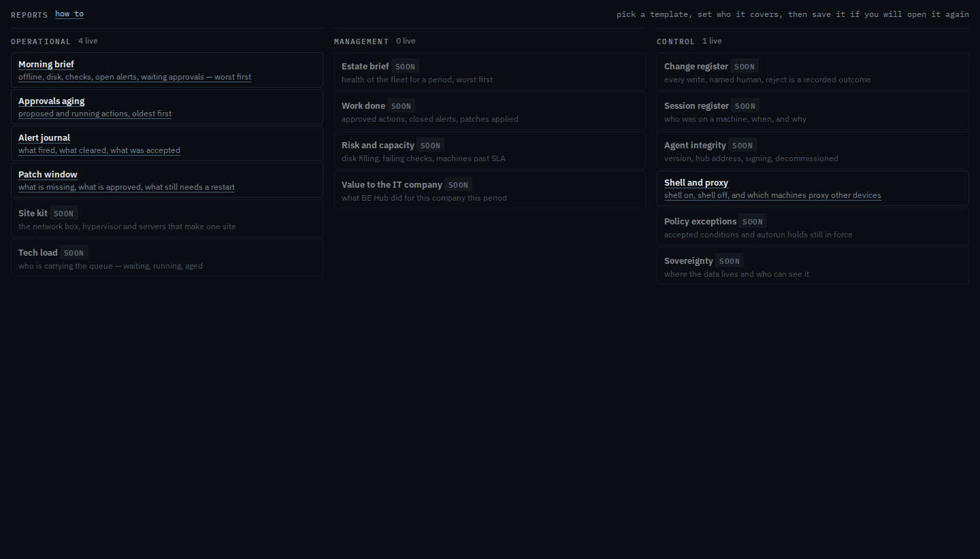Click the Agent integrity card title

pos(695,145)
